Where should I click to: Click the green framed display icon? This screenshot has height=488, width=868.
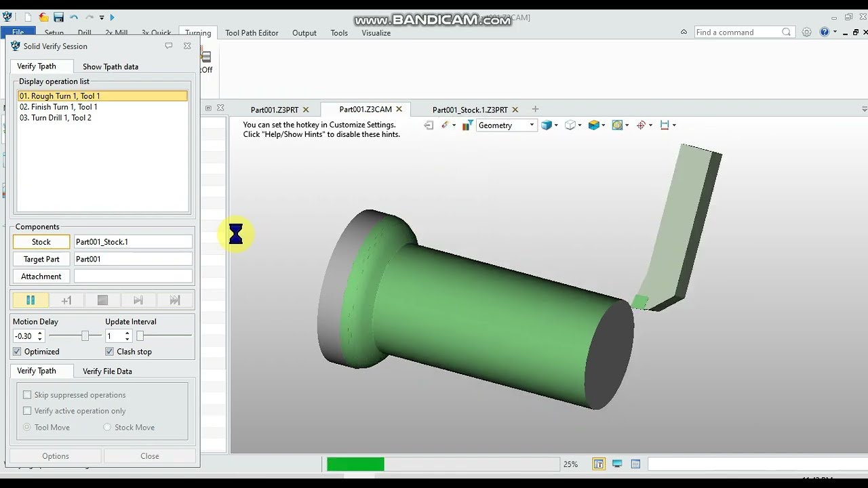(617, 125)
